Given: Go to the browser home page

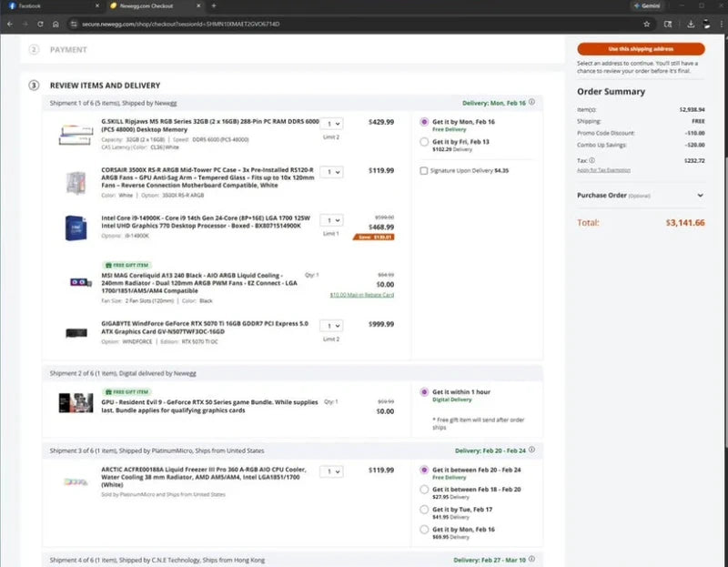Looking at the screenshot, I should (x=56, y=25).
